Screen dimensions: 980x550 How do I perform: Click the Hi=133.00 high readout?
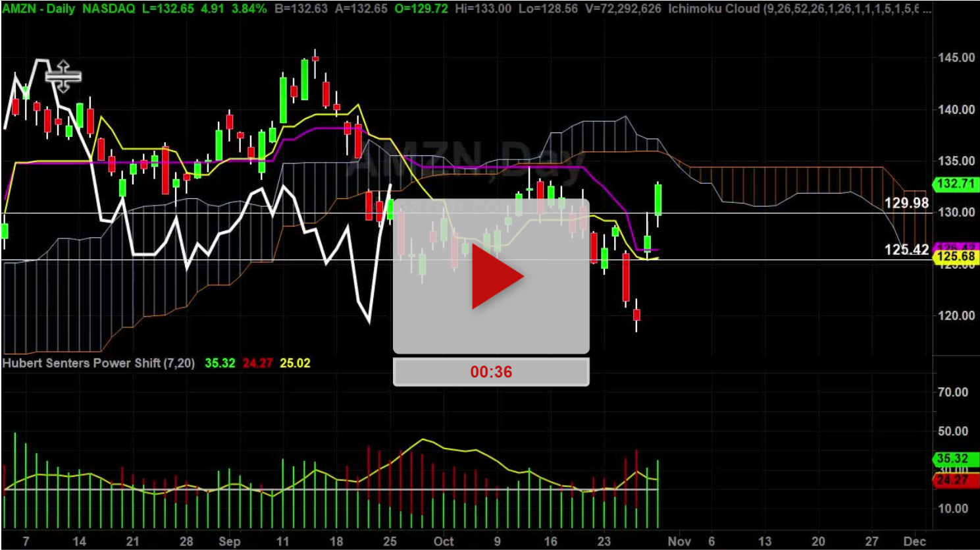click(483, 9)
